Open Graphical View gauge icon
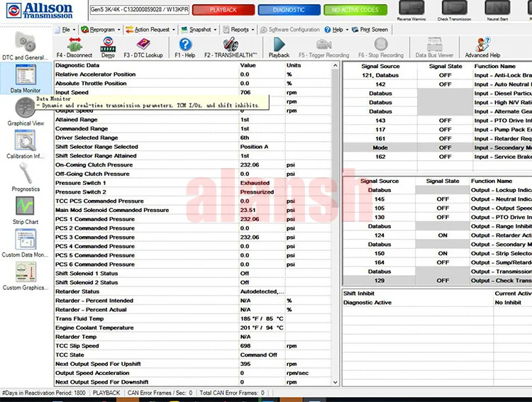 (x=25, y=108)
